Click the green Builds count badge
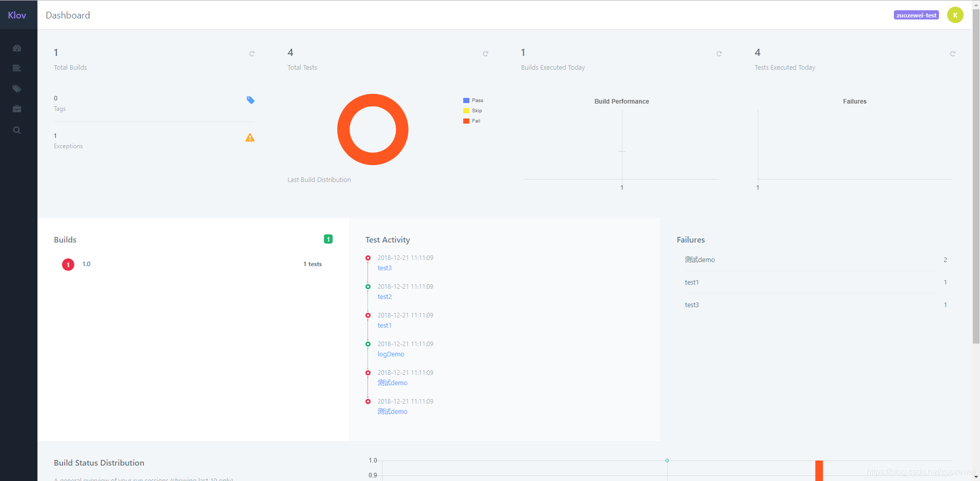The image size is (980, 481). coord(329,239)
